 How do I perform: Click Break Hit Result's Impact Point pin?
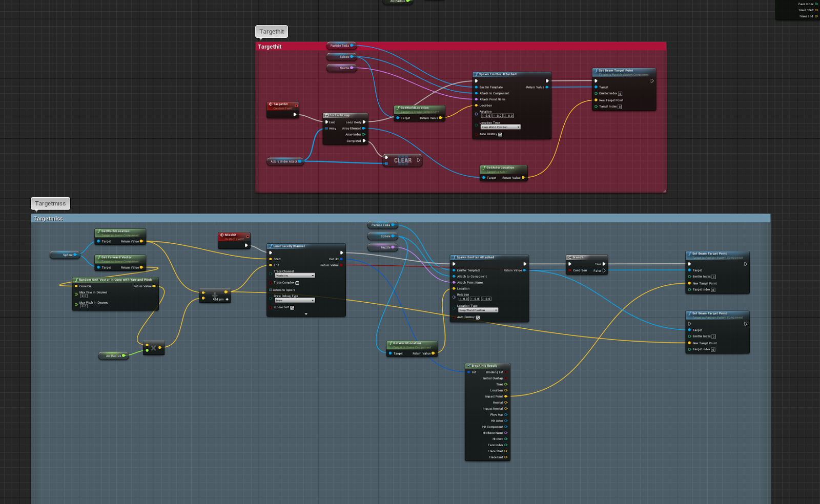tap(506, 396)
